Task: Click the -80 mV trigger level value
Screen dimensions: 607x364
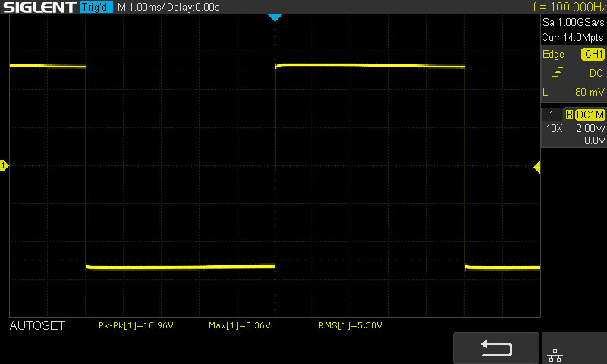Action: 588,92
